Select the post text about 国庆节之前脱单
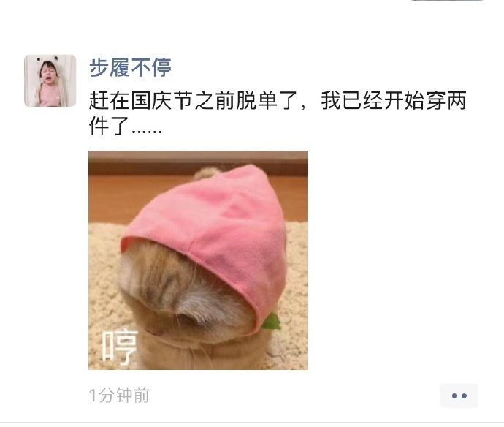The image size is (504, 427). click(x=278, y=113)
